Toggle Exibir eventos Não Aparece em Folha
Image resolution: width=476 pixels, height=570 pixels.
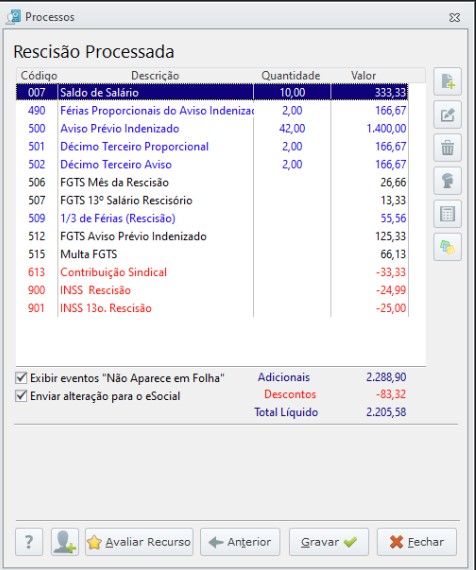click(x=21, y=378)
